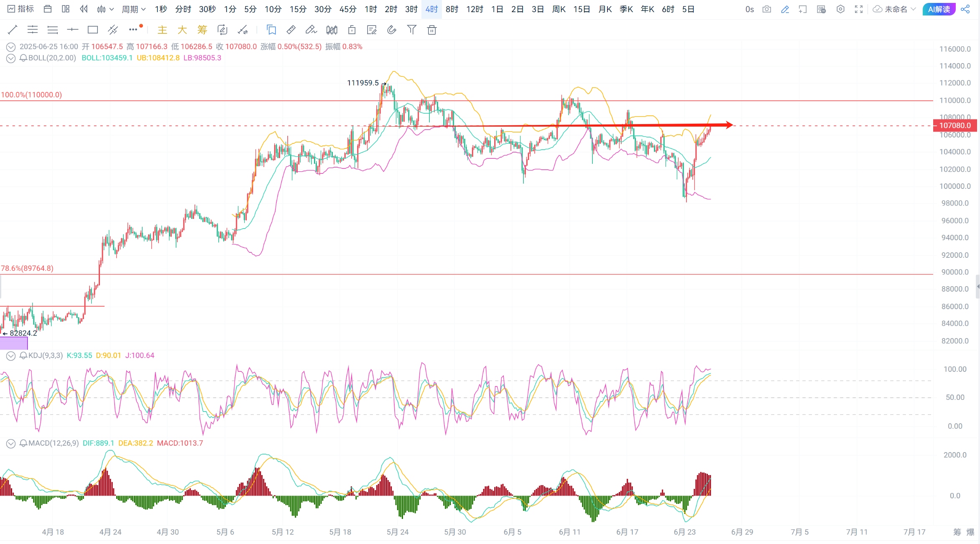Expand the candlestick chart type dropdown
The height and width of the screenshot is (544, 980).
tap(105, 9)
